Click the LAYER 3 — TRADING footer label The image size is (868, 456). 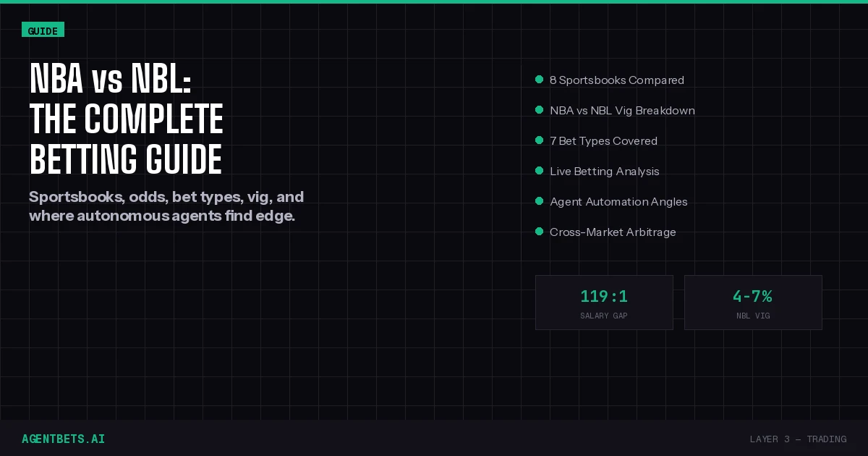tap(798, 439)
